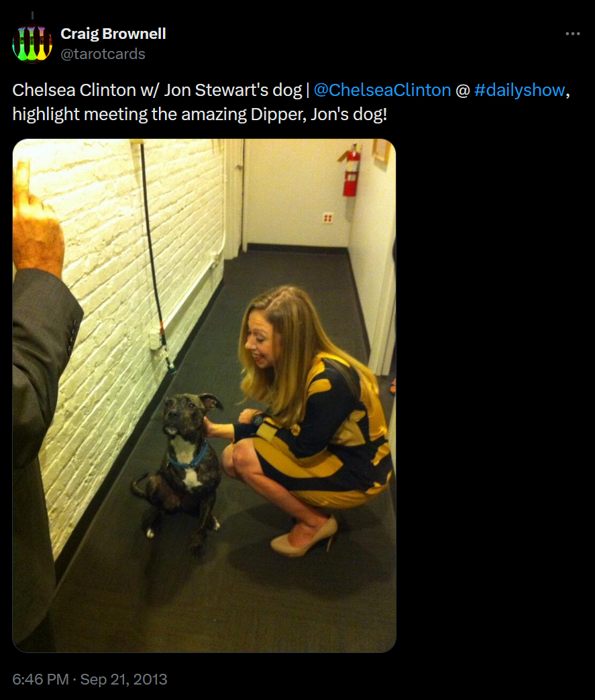Click the beige high heel shoe
This screenshot has width=595, height=700.
coord(305,538)
